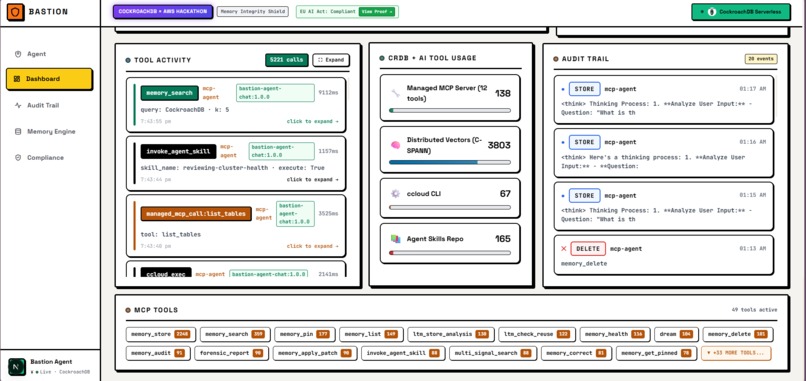Click the Agent shield icon in sidebar
The height and width of the screenshot is (381, 806).
coord(18,54)
